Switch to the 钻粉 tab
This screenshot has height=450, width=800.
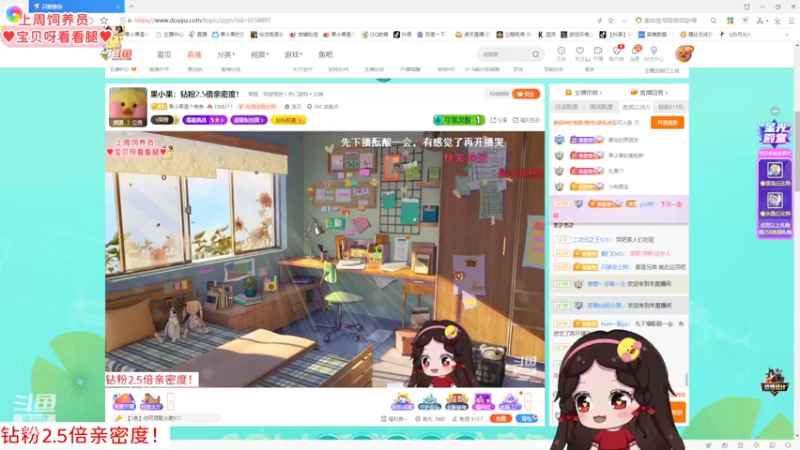pos(670,107)
